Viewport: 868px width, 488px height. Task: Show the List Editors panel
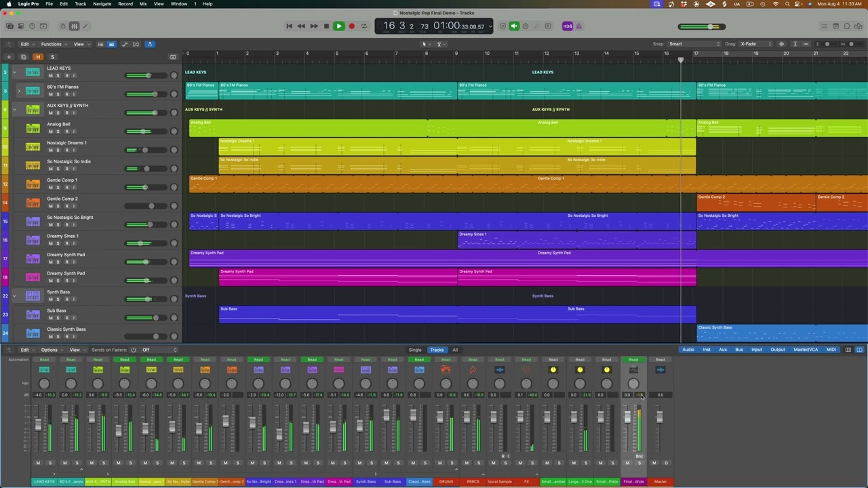point(824,26)
